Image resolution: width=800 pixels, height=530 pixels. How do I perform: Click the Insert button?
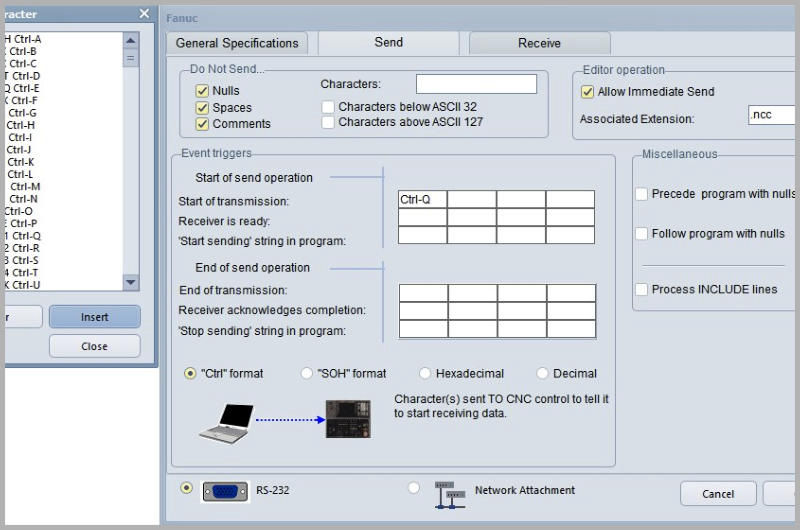tap(94, 317)
